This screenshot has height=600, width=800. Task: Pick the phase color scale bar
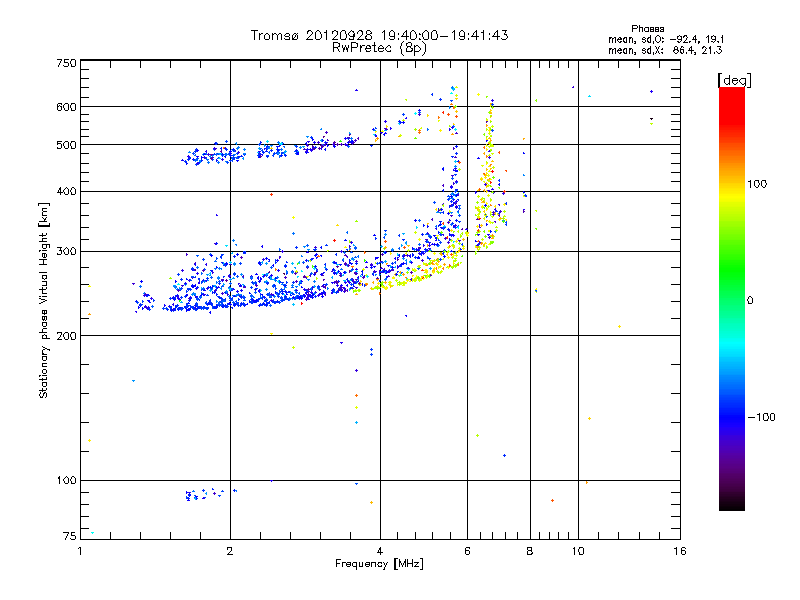(x=732, y=299)
